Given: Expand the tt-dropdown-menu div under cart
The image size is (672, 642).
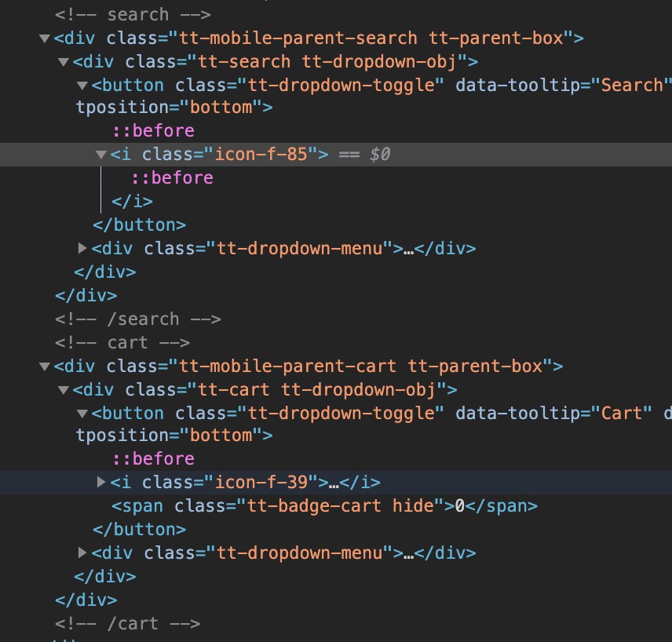Looking at the screenshot, I should pos(82,553).
